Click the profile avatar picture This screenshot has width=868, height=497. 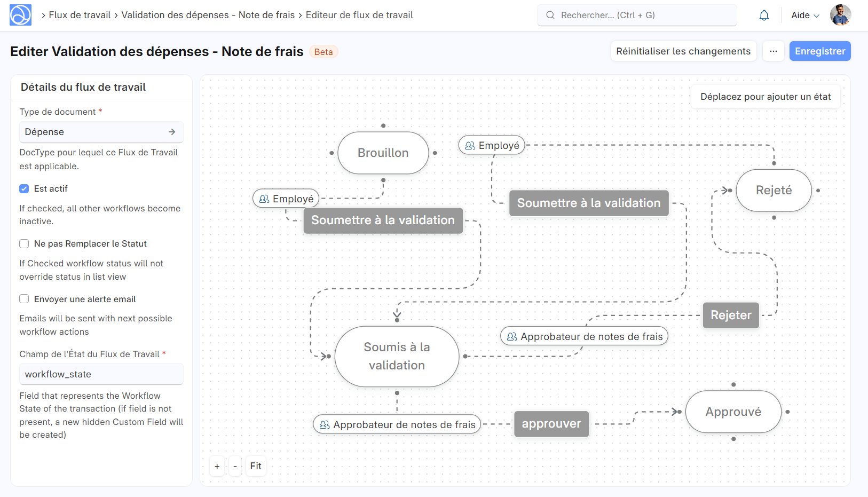(841, 14)
